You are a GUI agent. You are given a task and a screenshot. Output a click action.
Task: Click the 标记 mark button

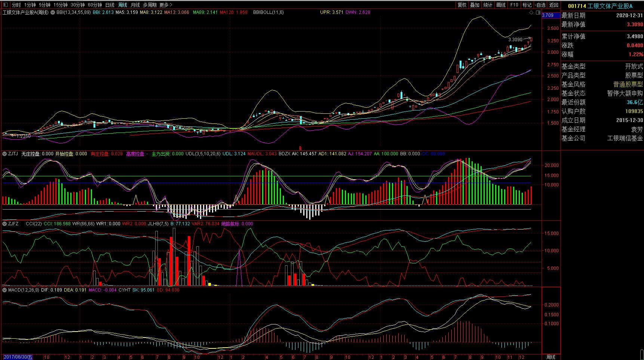coord(527,5)
